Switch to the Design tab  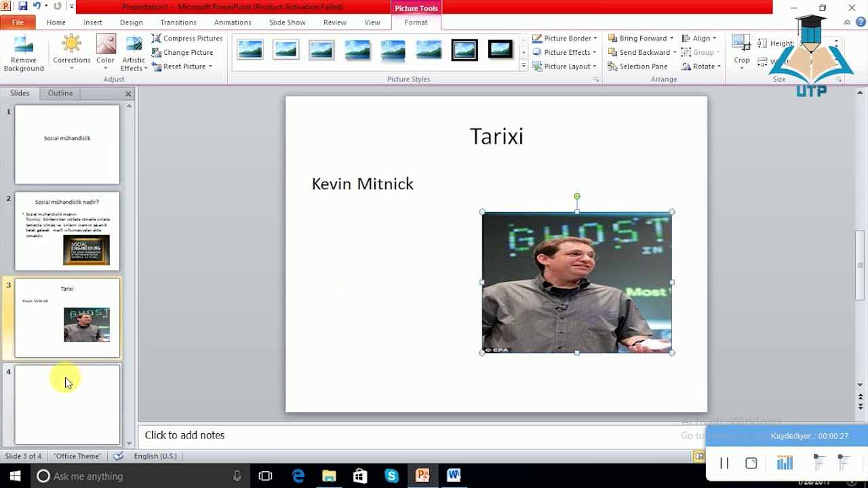coord(132,22)
